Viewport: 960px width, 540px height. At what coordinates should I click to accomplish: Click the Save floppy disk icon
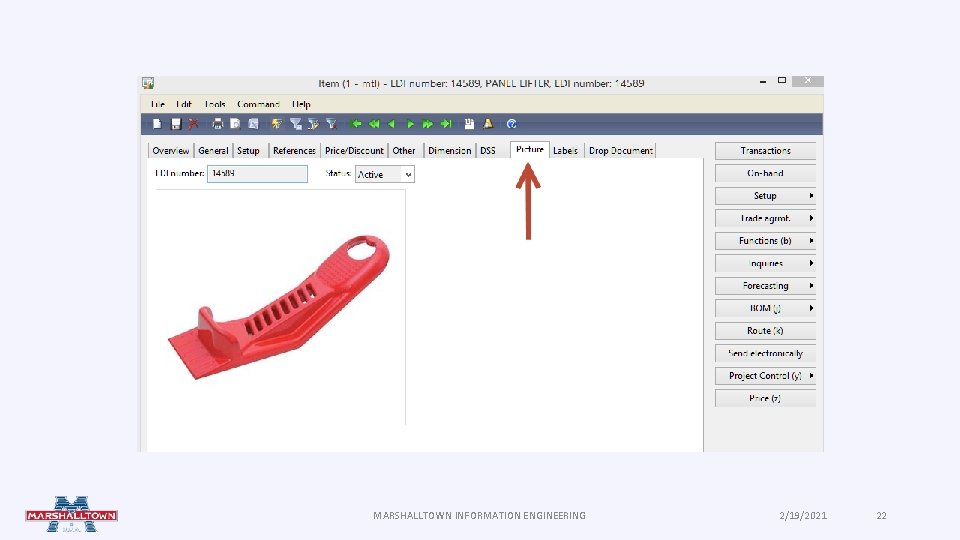coord(176,124)
